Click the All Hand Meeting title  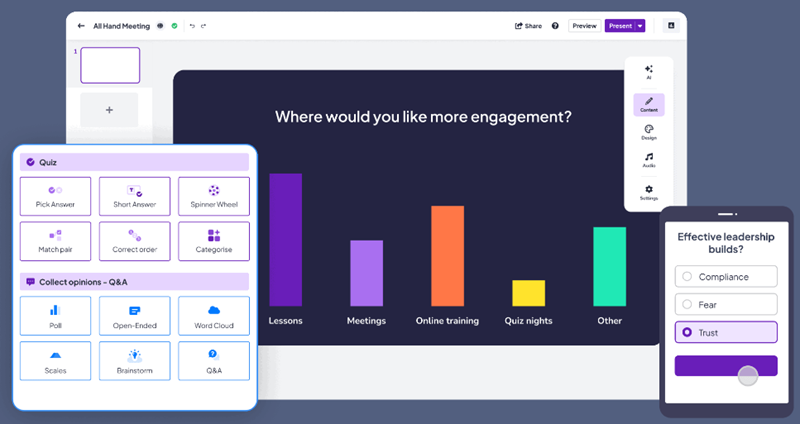pos(121,26)
